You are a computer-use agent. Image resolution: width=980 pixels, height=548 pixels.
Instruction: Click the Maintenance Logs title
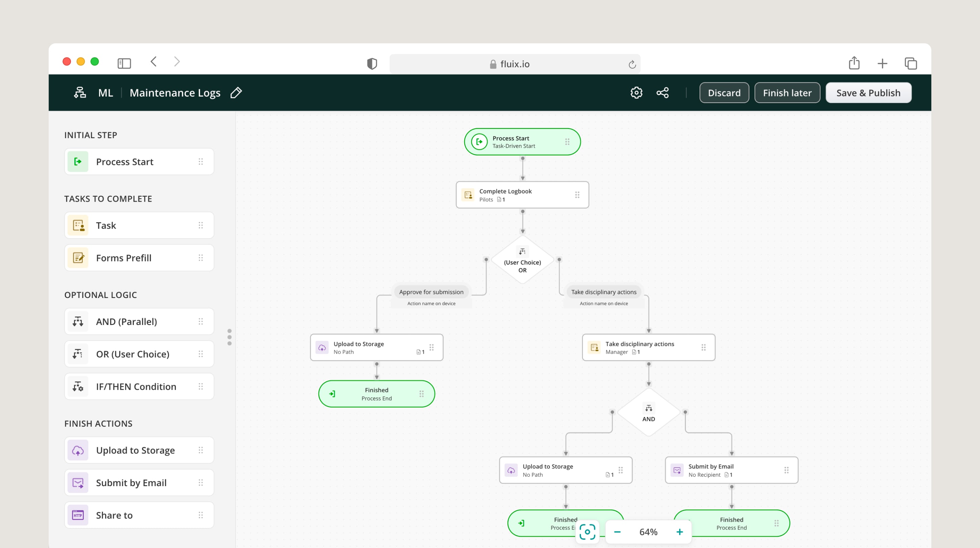[175, 93]
